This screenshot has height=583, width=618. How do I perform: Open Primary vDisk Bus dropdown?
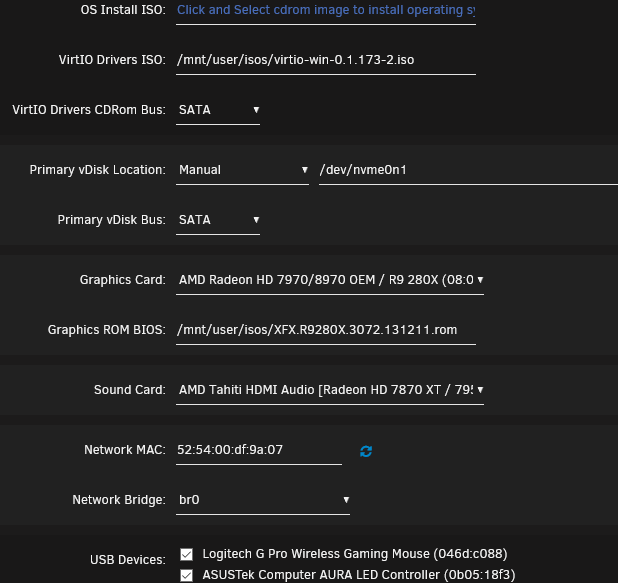click(x=218, y=220)
